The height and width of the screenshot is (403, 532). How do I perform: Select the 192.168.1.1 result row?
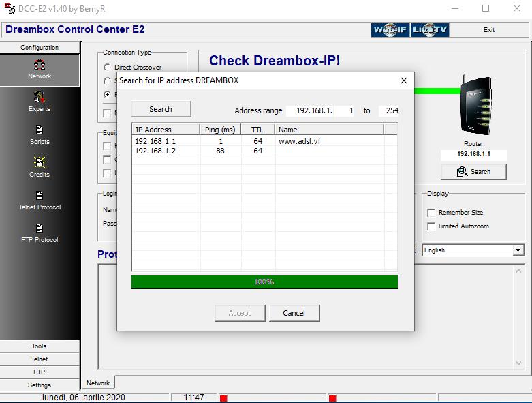[x=264, y=141]
